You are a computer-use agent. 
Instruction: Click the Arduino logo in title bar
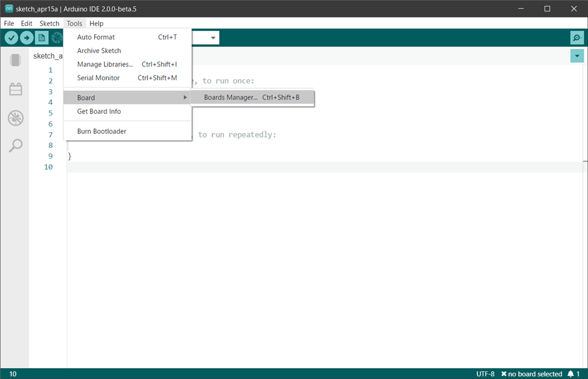pos(9,8)
